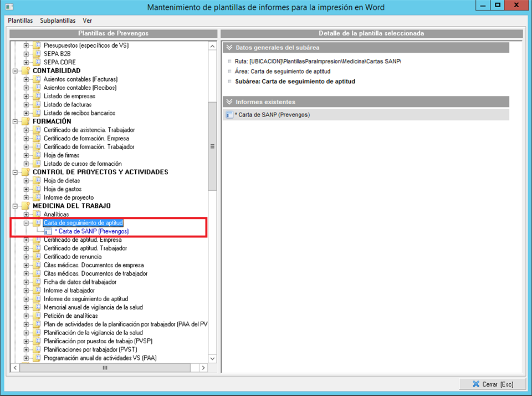This screenshot has width=532, height=396.
Task: Open the Ver menu
Action: click(87, 21)
